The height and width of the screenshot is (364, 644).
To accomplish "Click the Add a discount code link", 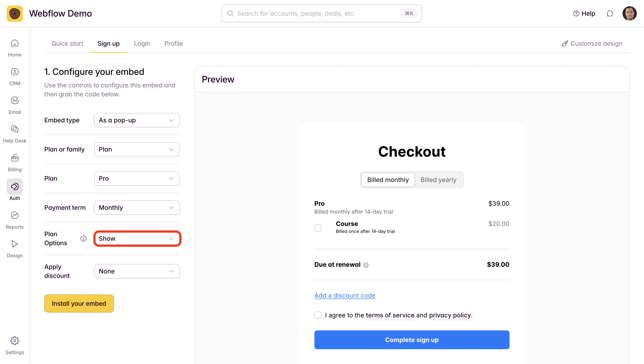I will tap(345, 295).
